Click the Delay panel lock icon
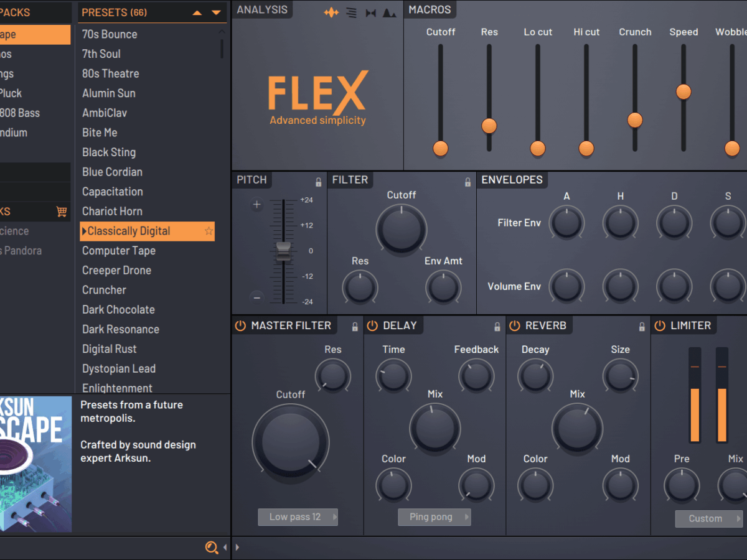This screenshot has width=747, height=560. coord(497,327)
